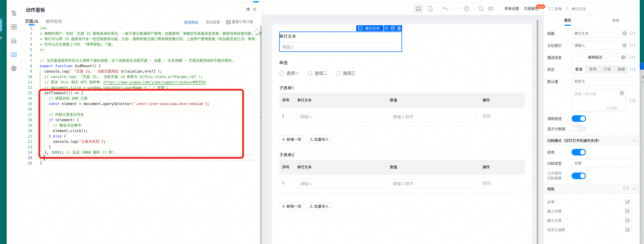Open the 扫码类型 全部 dropdown
Image resolution: width=644 pixels, height=244 pixels.
604,163
